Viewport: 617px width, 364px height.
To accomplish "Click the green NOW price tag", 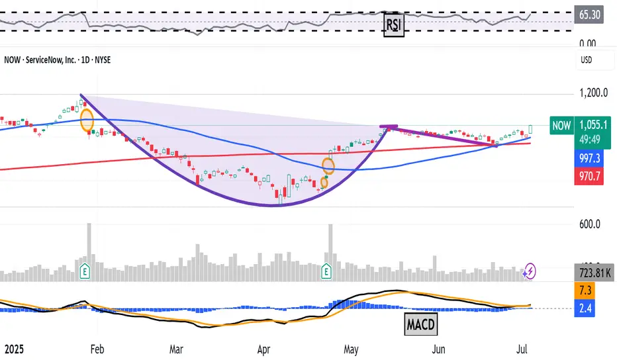I will (x=561, y=126).
